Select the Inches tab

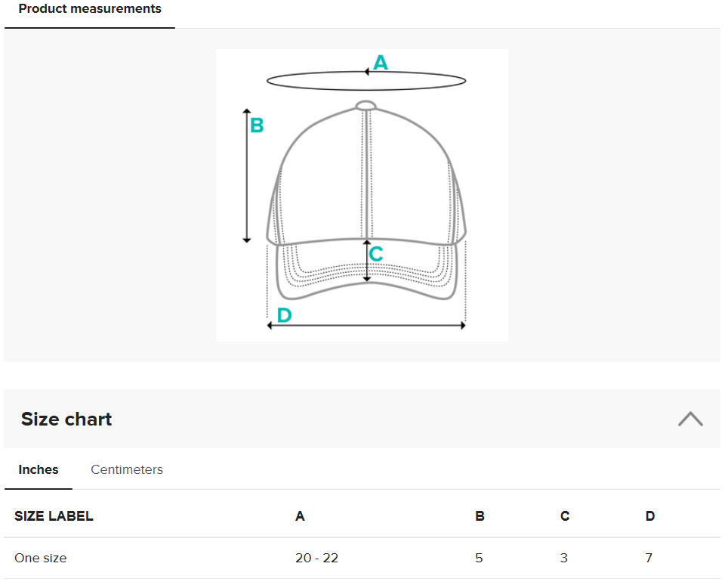(x=39, y=469)
